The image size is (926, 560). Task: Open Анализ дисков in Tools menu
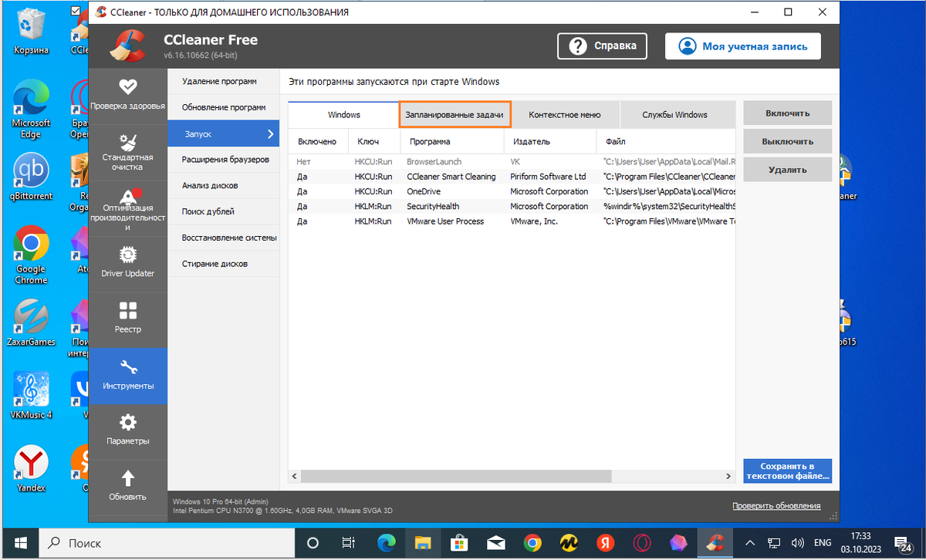223,185
